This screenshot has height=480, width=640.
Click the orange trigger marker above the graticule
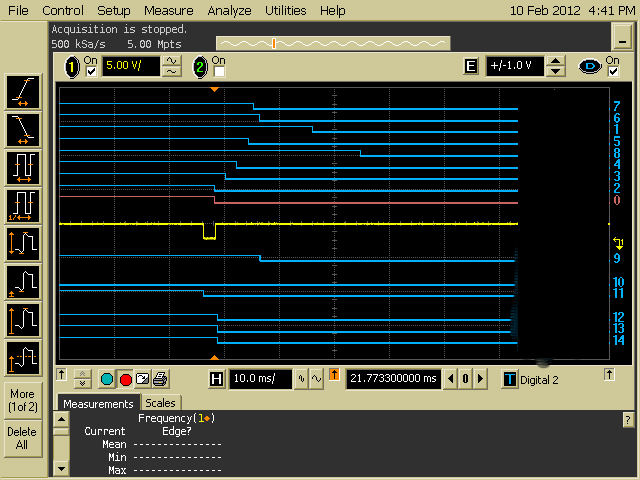tap(214, 89)
